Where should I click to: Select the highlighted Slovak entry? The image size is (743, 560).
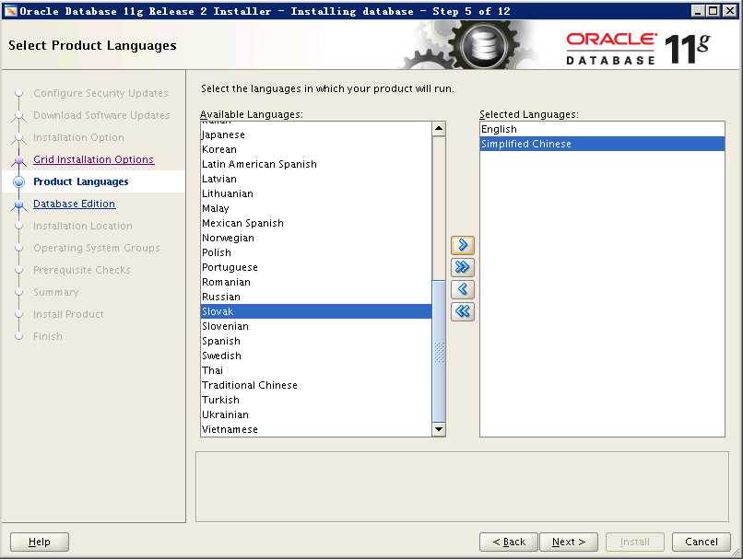(316, 311)
